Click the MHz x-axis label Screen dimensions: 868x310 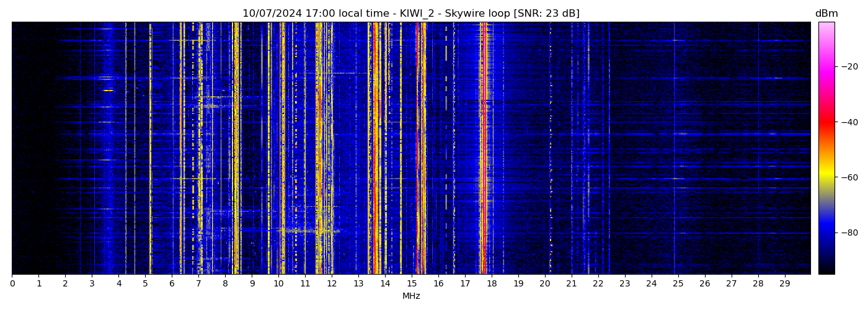coord(411,296)
